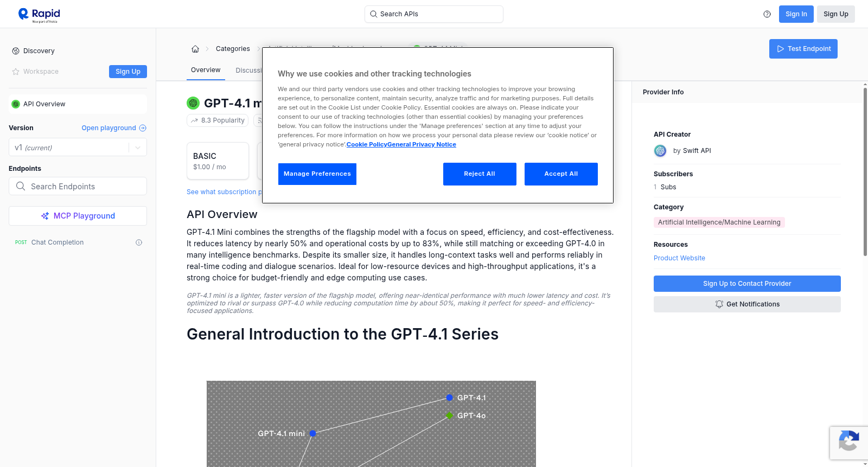868x467 pixels.
Task: Click the Open playground link
Action: click(114, 128)
